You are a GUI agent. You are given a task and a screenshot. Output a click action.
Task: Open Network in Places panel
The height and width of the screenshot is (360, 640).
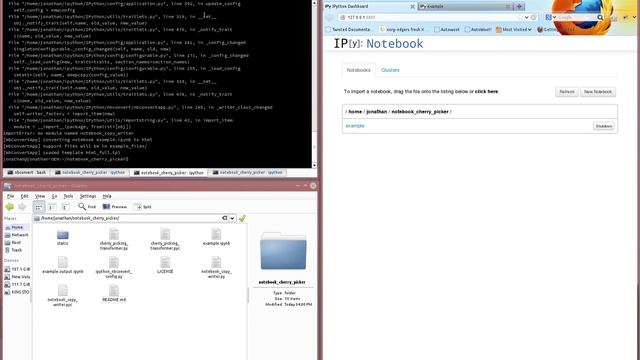click(16, 235)
